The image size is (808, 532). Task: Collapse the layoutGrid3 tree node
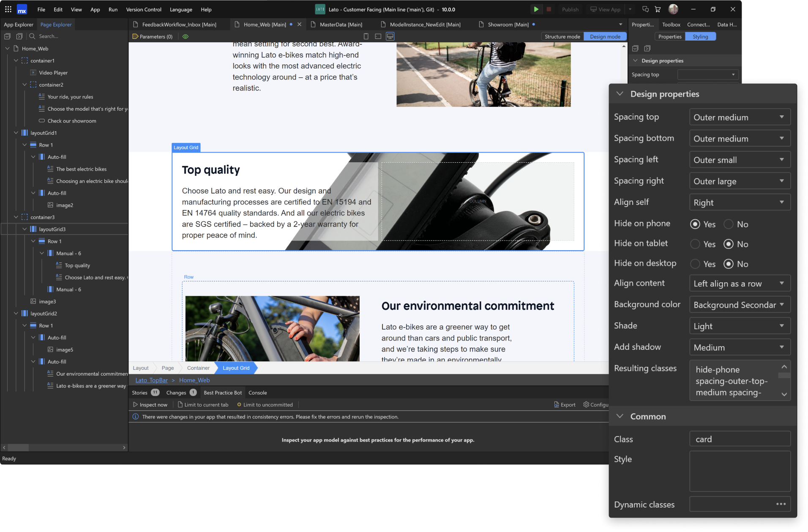click(25, 229)
